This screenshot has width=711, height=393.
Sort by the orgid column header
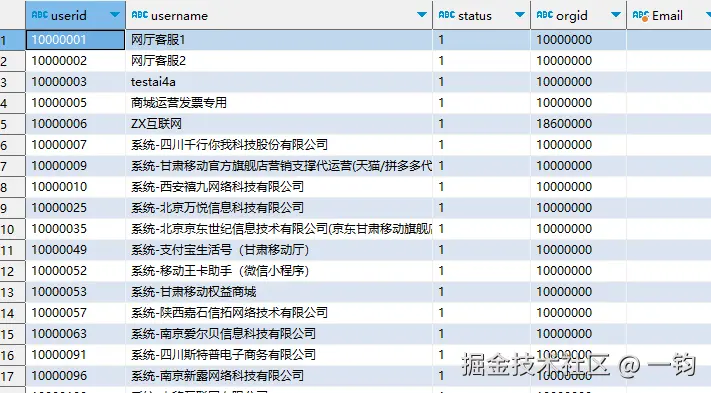pos(572,16)
